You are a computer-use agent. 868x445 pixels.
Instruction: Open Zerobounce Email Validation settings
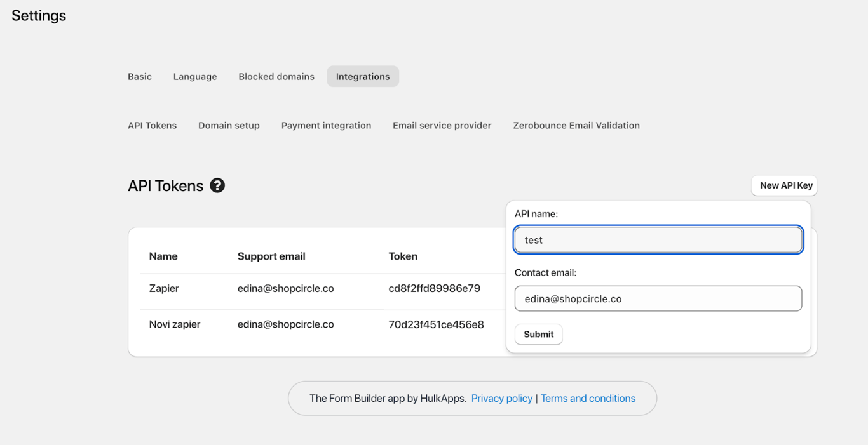click(576, 125)
